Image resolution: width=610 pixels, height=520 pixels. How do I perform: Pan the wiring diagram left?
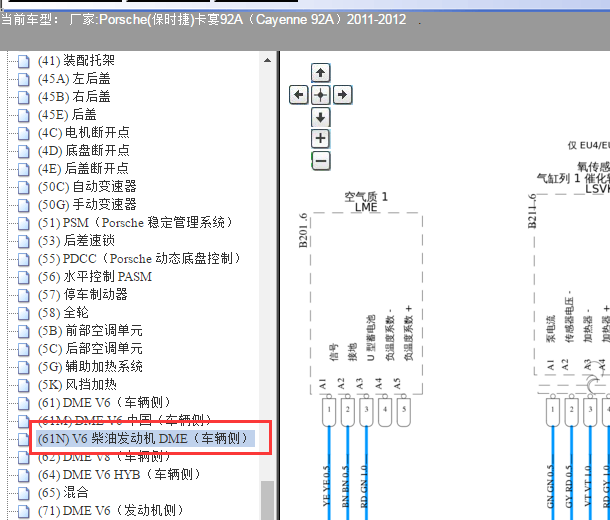(x=299, y=95)
